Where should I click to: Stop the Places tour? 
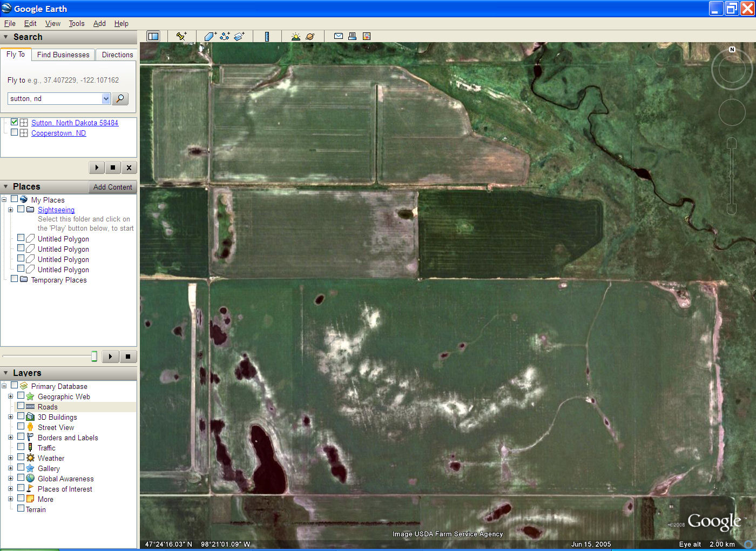(x=128, y=357)
